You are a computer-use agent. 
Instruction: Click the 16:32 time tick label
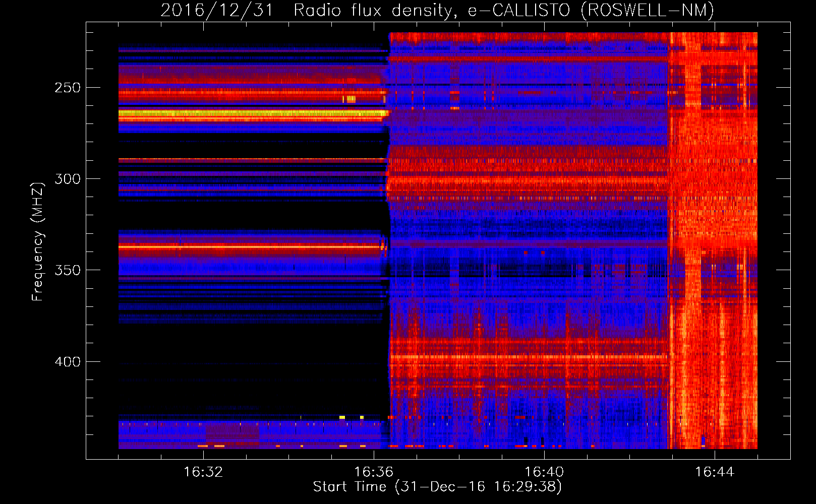(203, 472)
